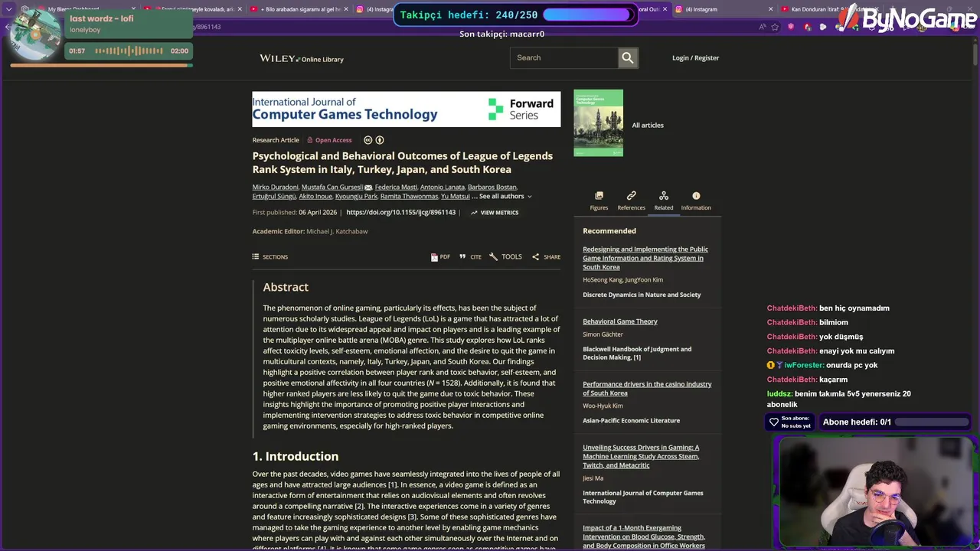Open author Federica Masti
Screen dimensions: 980x551
[x=396, y=187]
